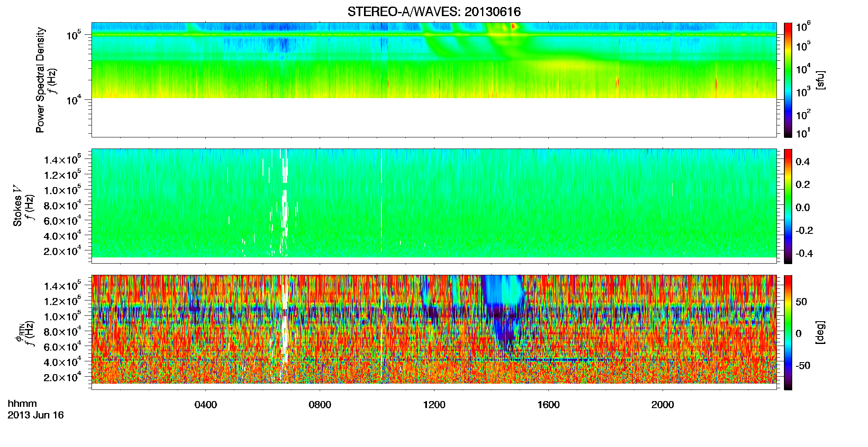Screen dimensions: 868x447
Task: Click the bottom panel degree colorbar
Action: [x=788, y=332]
